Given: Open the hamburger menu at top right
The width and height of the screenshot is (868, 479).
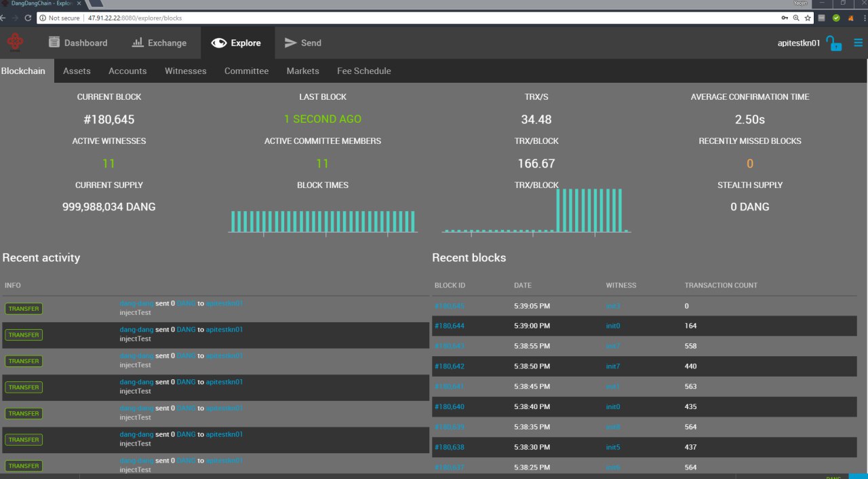Looking at the screenshot, I should point(859,43).
